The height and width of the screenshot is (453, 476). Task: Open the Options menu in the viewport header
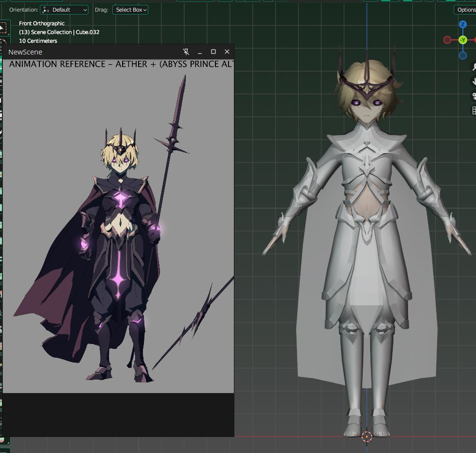pos(465,10)
